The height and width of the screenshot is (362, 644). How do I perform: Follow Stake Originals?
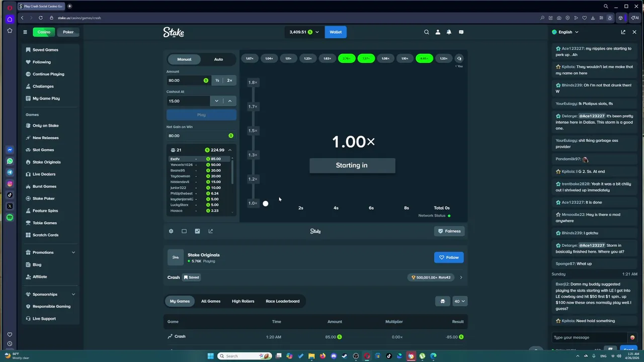pyautogui.click(x=449, y=257)
